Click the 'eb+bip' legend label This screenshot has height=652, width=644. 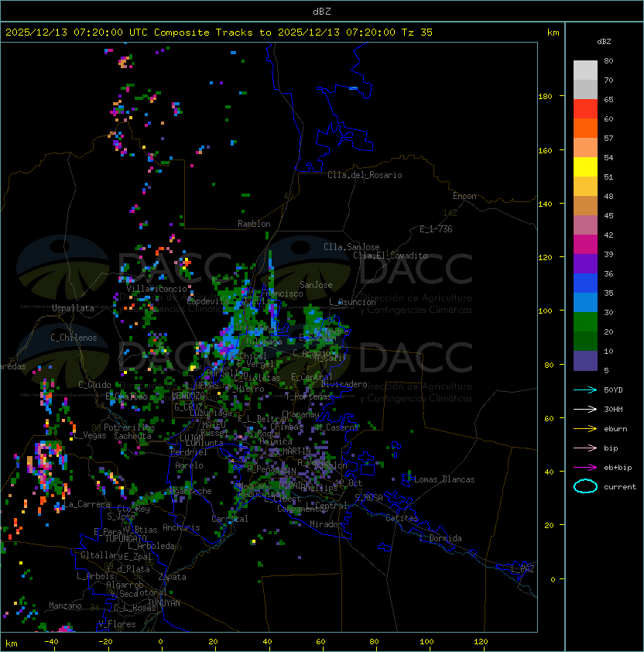[x=618, y=468]
